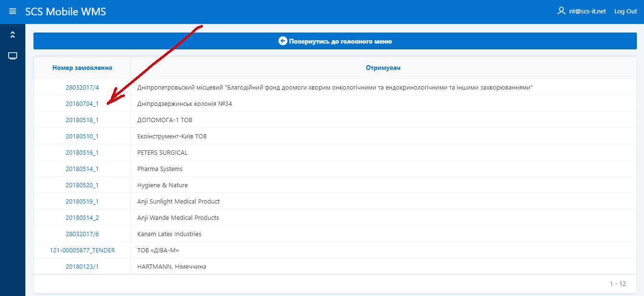The image size is (644, 296).
Task: Sort by Номер замовлення column header
Action: pyautogui.click(x=82, y=68)
